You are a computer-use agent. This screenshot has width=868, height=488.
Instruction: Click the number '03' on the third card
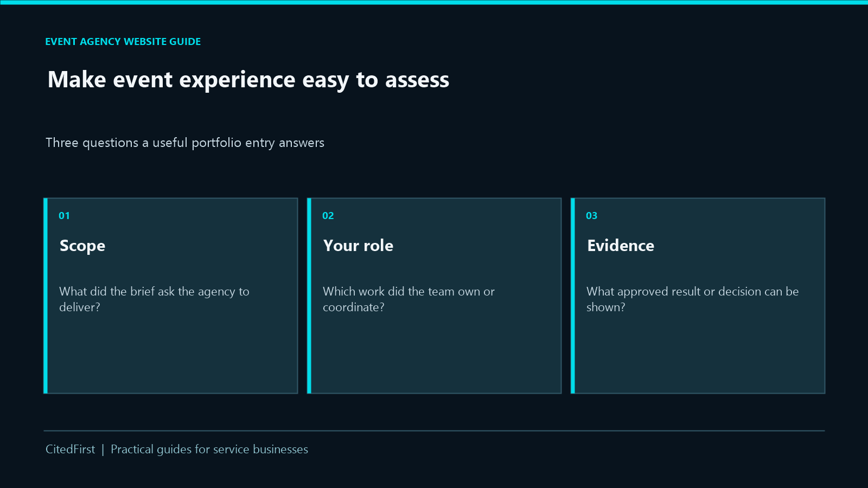pyautogui.click(x=591, y=216)
